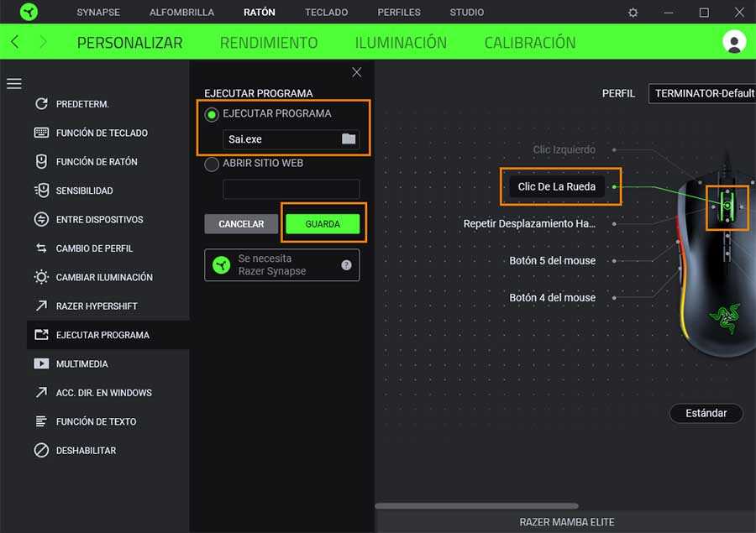756x533 pixels.
Task: Select the Multimedia function icon
Action: (x=41, y=364)
